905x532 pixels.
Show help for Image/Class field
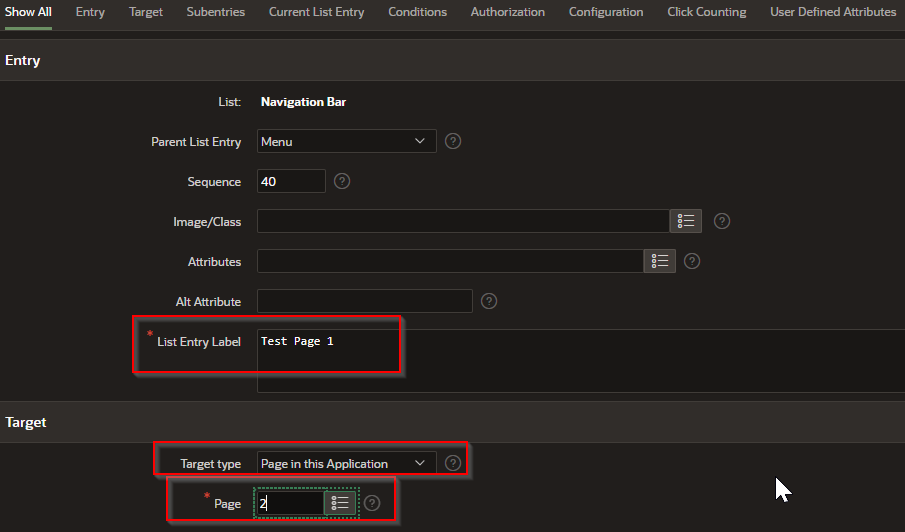click(x=721, y=221)
